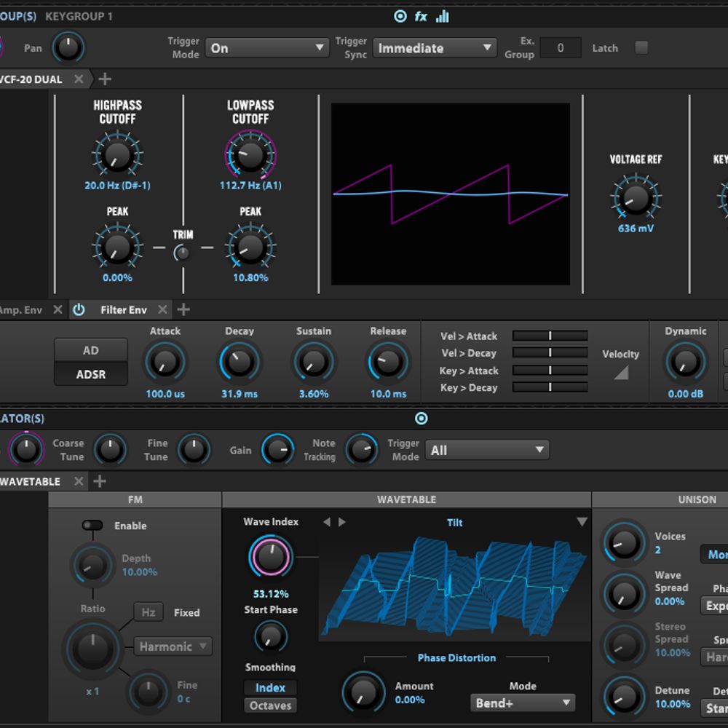
Task: Click the Vel > Decay slider
Action: 550,353
